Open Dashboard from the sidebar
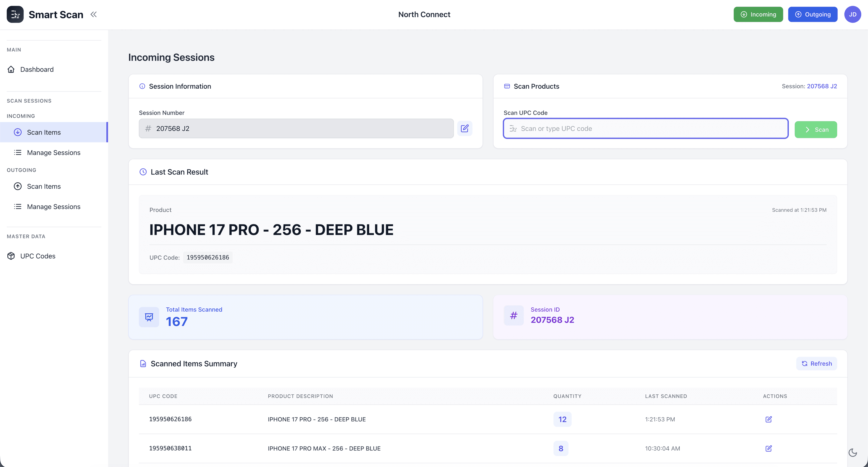The width and height of the screenshot is (868, 467). 37,69
